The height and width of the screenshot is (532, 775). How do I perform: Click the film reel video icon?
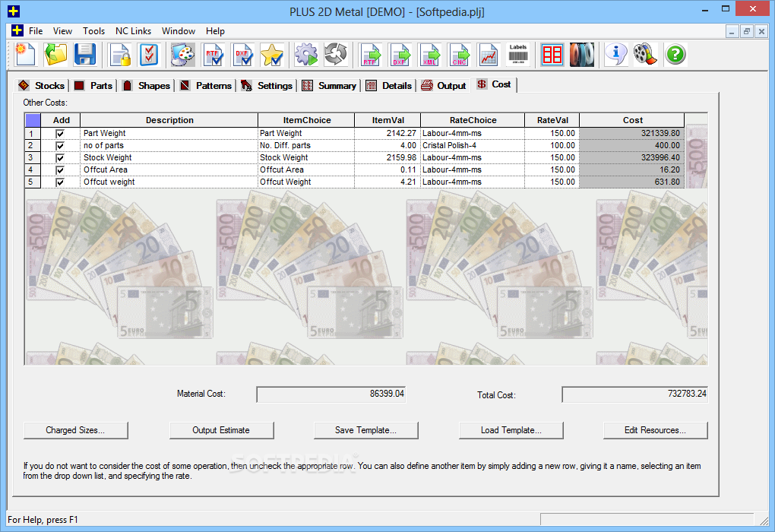(x=646, y=54)
